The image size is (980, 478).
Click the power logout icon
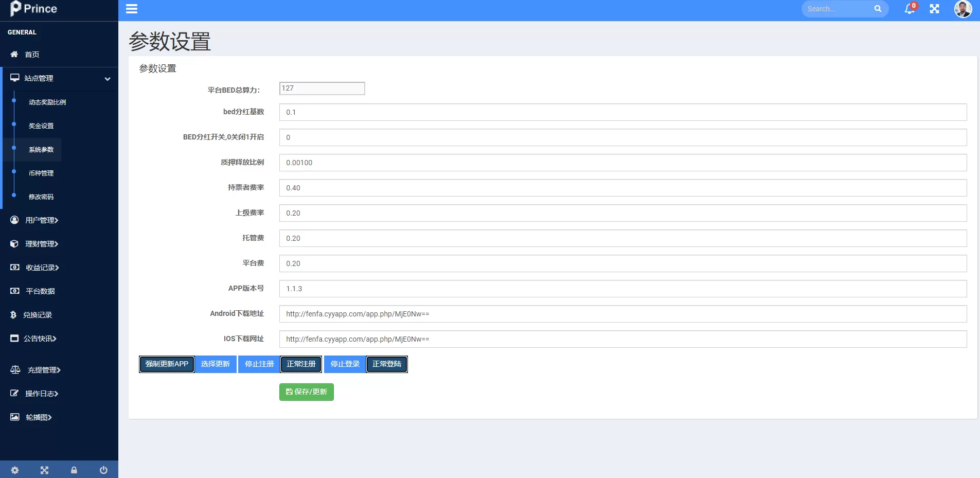pyautogui.click(x=103, y=470)
